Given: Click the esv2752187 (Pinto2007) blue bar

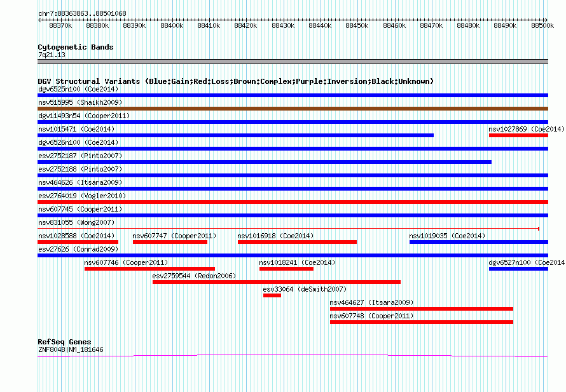Looking at the screenshot, I should point(265,162).
